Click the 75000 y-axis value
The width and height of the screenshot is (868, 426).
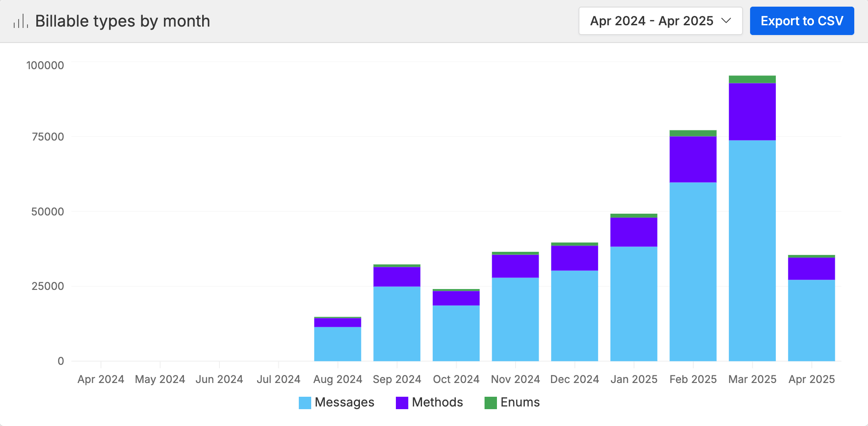click(x=48, y=137)
